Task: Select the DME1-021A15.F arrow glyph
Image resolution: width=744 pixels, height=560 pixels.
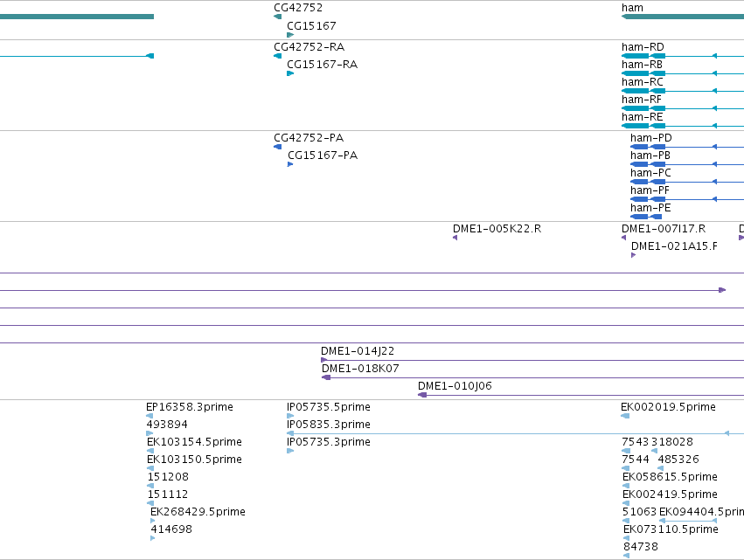Action: coord(634,256)
